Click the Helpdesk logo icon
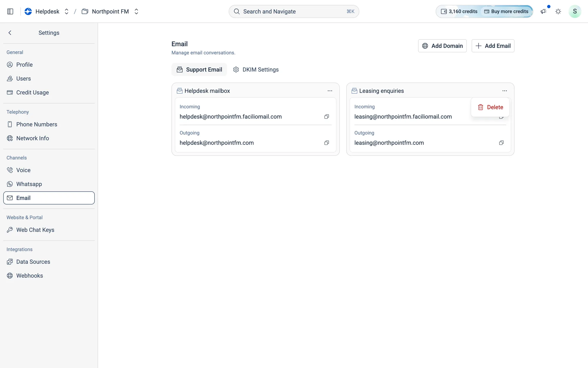 tap(28, 11)
